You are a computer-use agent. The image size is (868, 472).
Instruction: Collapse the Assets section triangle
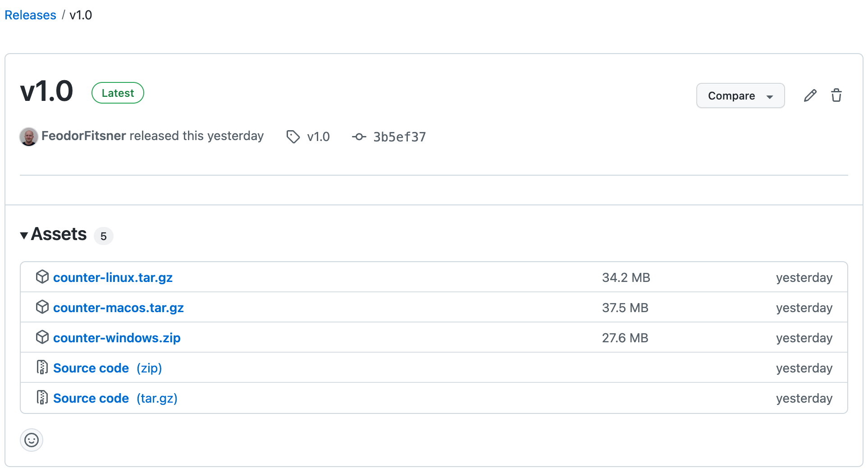24,235
